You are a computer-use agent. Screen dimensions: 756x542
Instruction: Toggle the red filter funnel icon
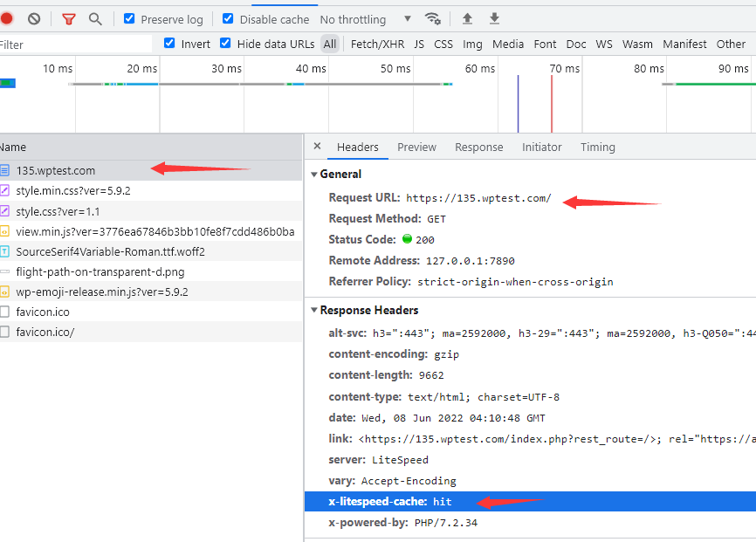(68, 18)
